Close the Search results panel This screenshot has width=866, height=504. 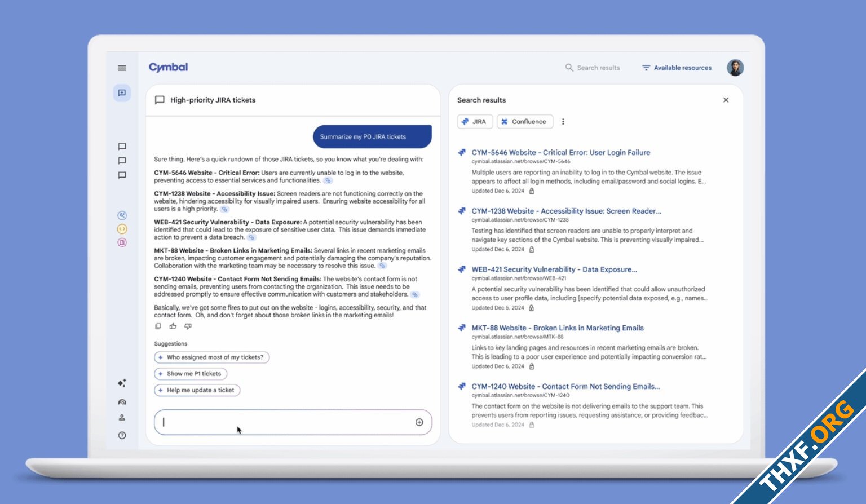click(726, 100)
